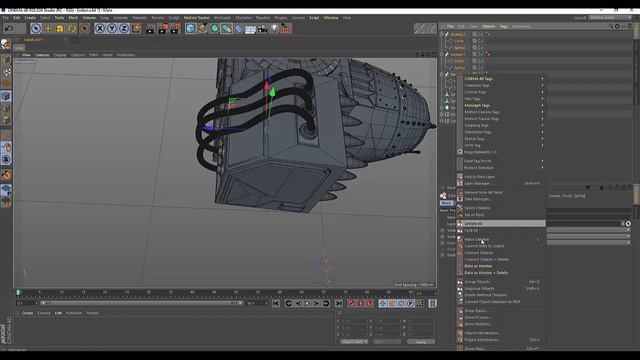Image resolution: width=640 pixels, height=360 pixels.
Task: Select the Scale tool
Action: 60,28
